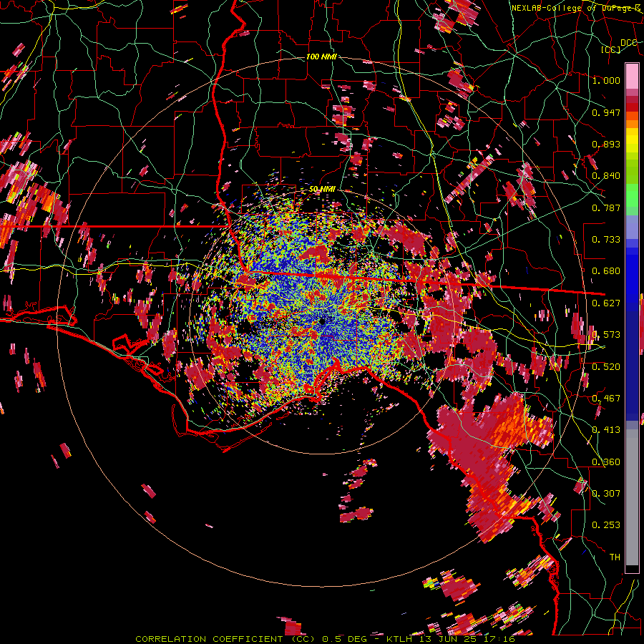Click the 100 NMI range ring label
Image resolution: width=644 pixels, height=644 pixels.
click(321, 57)
